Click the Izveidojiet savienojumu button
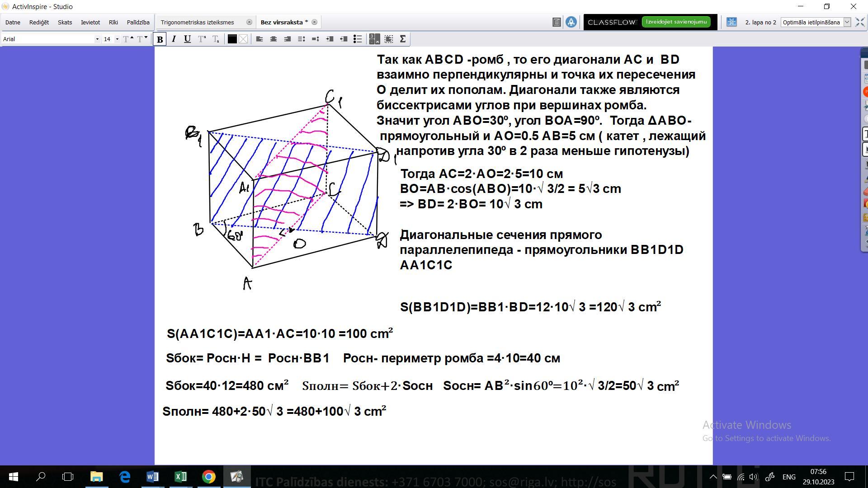Image resolution: width=868 pixels, height=488 pixels. point(676,22)
